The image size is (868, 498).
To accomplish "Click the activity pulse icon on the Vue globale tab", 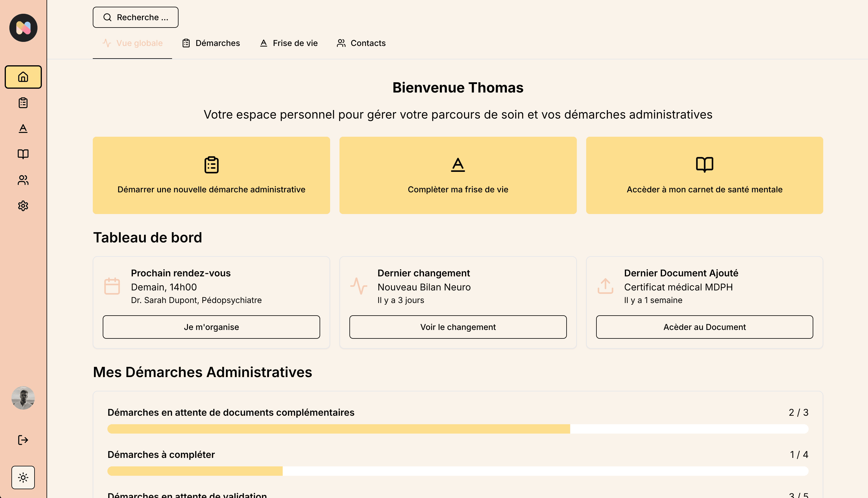I will tap(107, 43).
